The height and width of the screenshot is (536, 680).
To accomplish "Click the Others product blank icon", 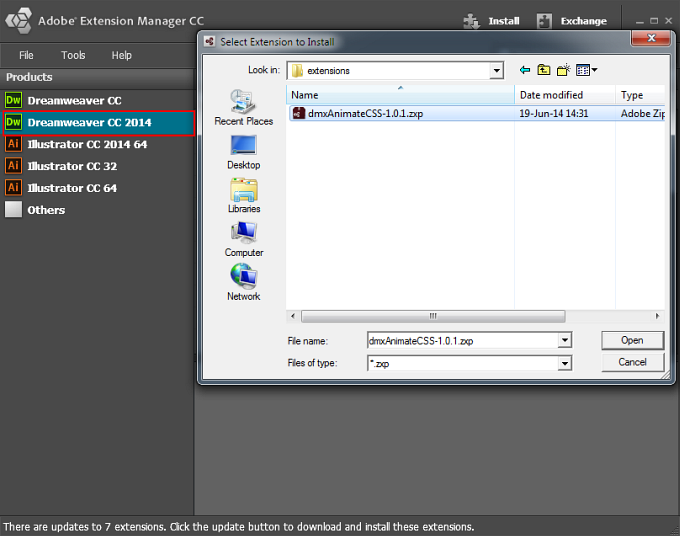I will [13, 209].
